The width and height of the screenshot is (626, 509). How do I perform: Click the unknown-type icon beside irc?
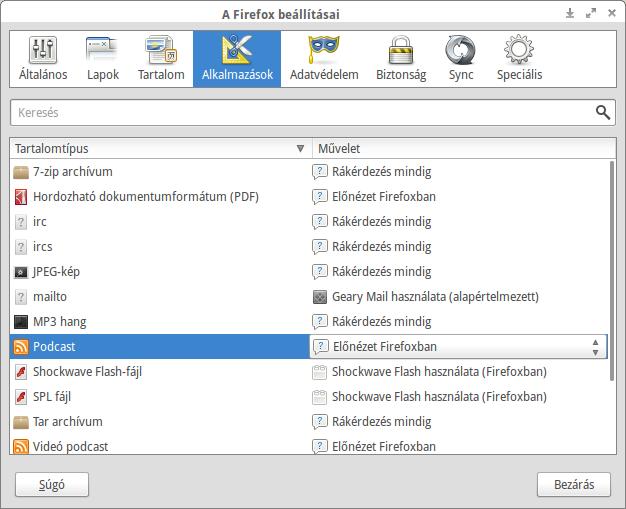click(x=21, y=222)
